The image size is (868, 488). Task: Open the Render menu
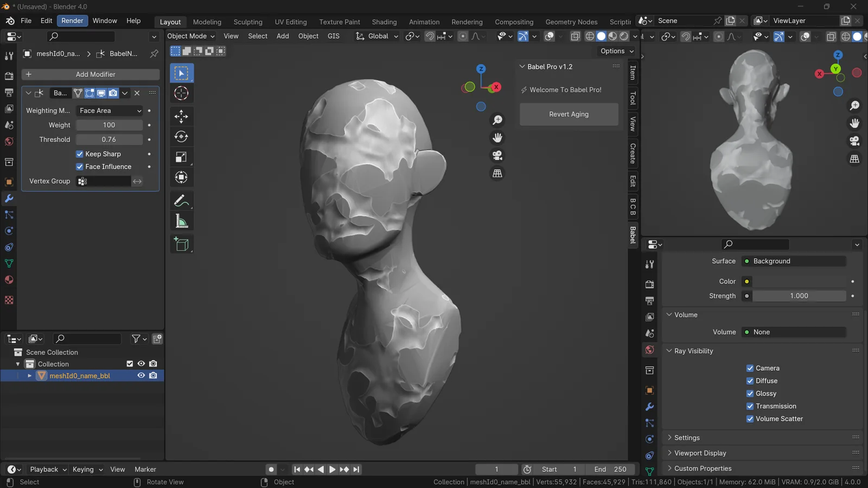pyautogui.click(x=72, y=21)
